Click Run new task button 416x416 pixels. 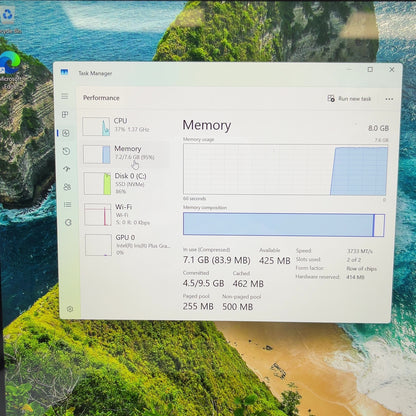click(349, 99)
